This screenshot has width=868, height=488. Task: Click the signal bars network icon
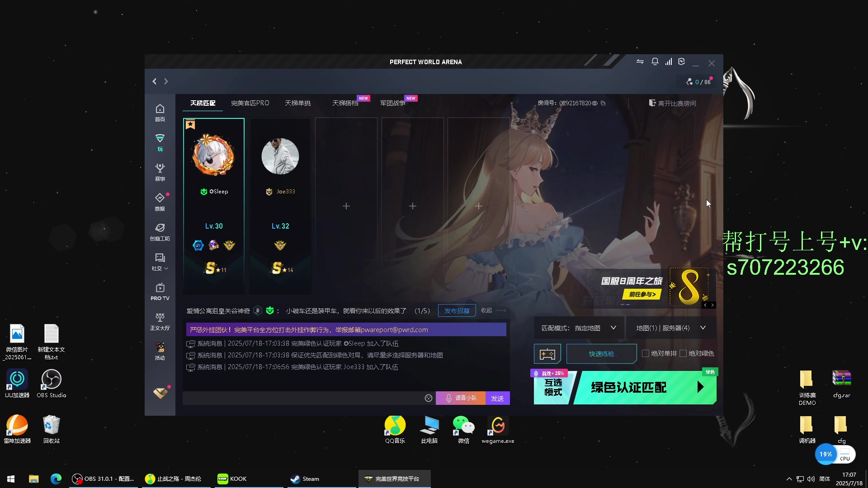point(668,62)
